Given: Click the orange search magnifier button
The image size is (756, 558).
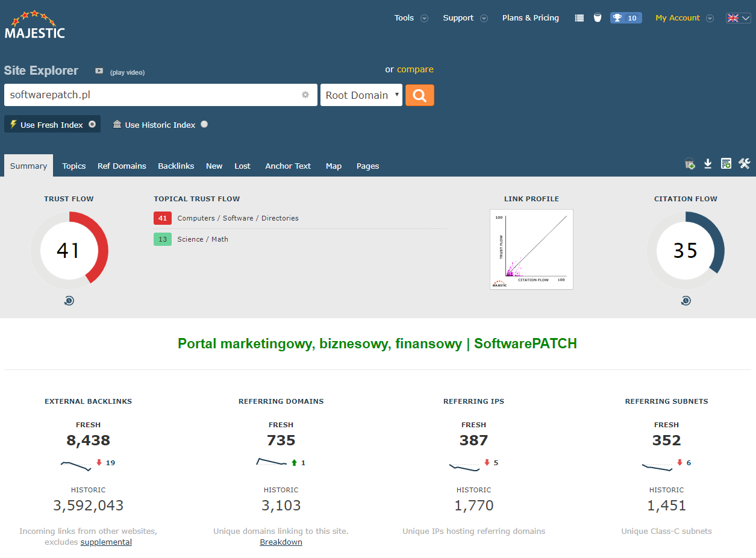Looking at the screenshot, I should click(x=420, y=95).
